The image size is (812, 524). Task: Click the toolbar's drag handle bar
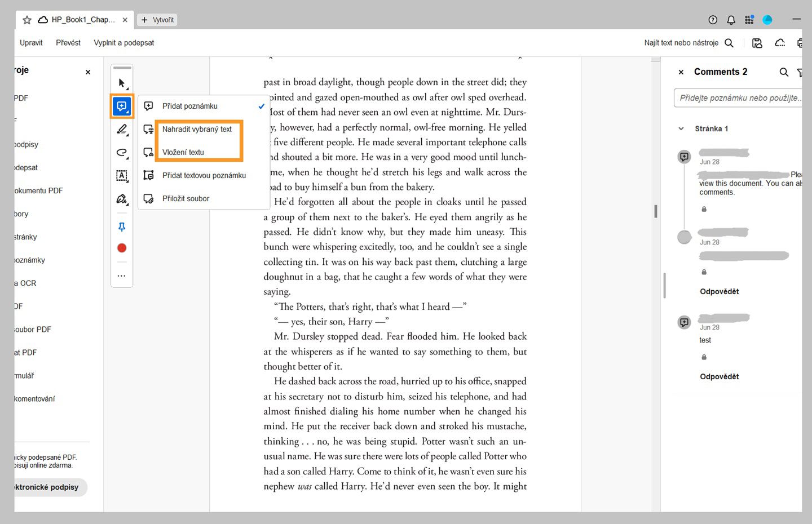pos(122,68)
